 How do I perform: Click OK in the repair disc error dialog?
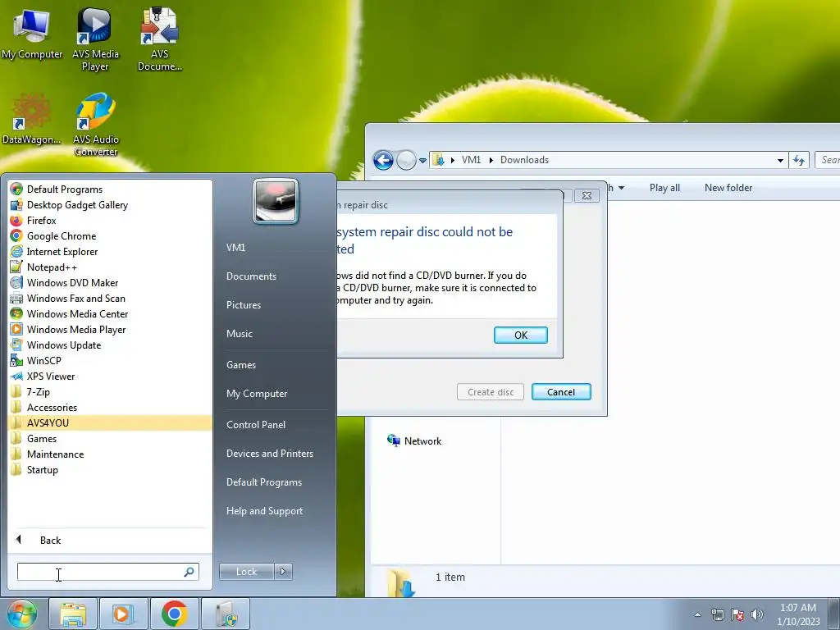pos(520,335)
